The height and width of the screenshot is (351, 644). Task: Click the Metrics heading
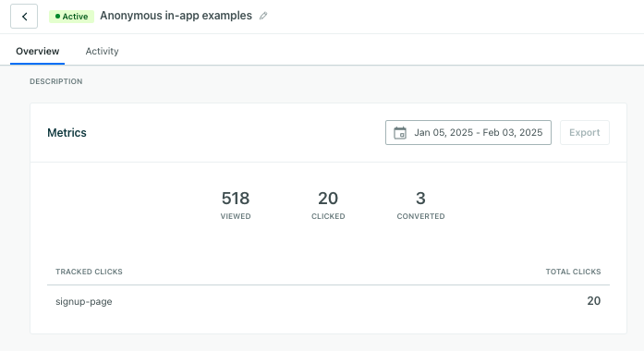(x=67, y=133)
